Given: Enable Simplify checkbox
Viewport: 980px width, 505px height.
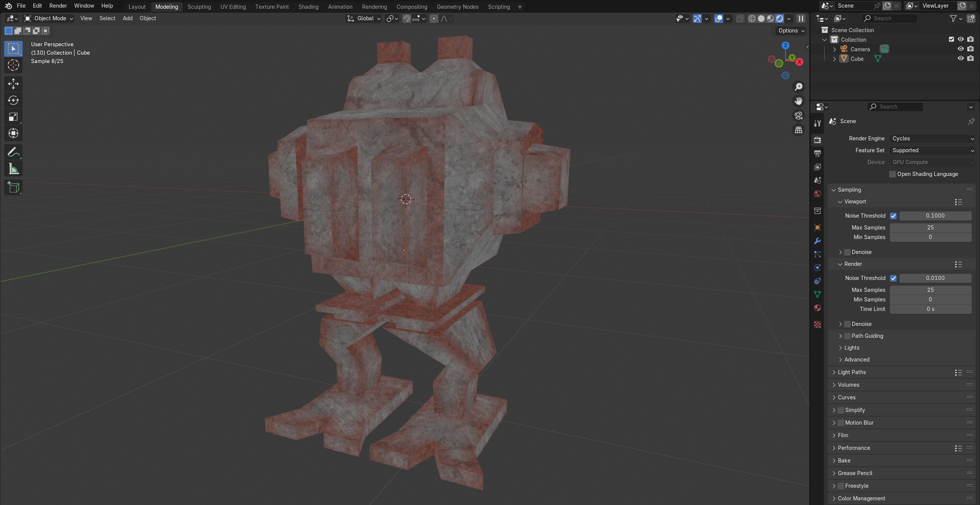Looking at the screenshot, I should 841,410.
